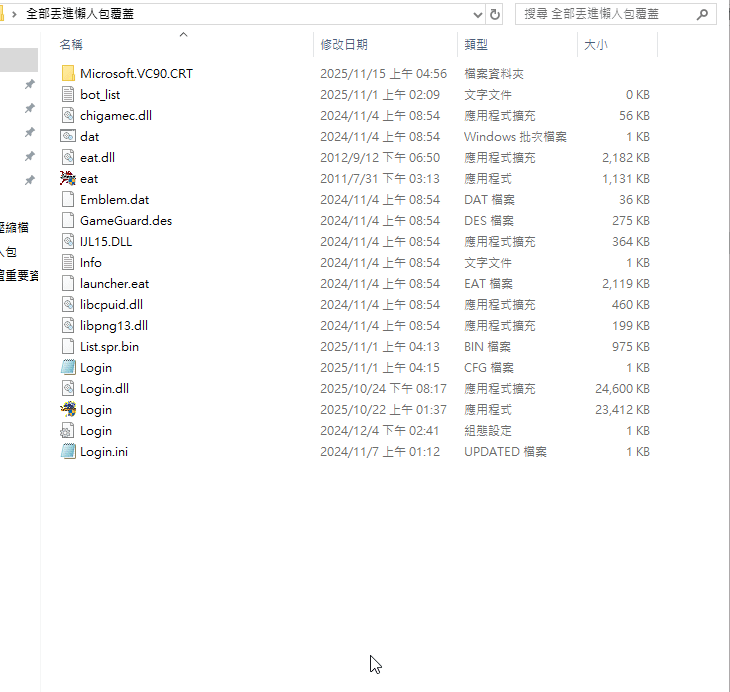The height and width of the screenshot is (692, 730).
Task: Click the Login CFG file icon
Action: pos(68,367)
